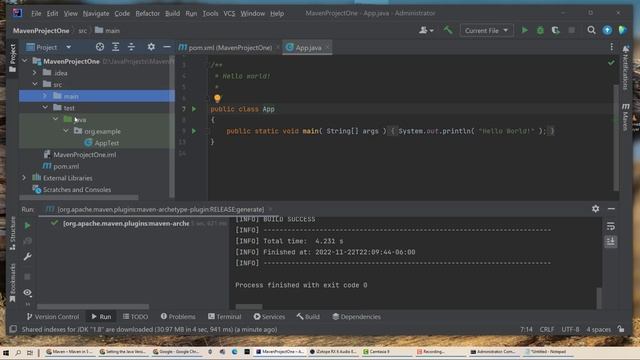Image resolution: width=640 pixels, height=360 pixels.
Task: Start debugging with the bug icon
Action: [540, 30]
